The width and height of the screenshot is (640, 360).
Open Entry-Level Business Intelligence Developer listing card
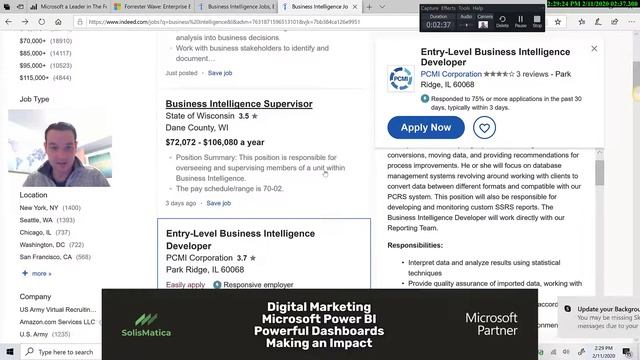click(x=264, y=253)
